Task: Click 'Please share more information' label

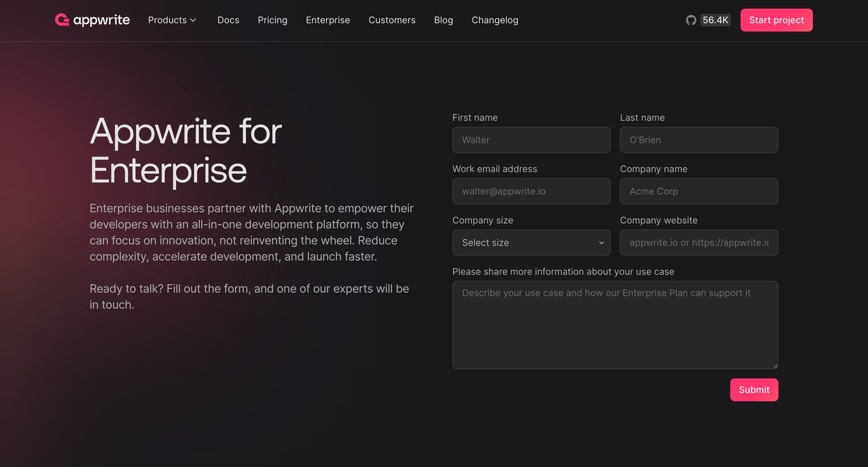Action: click(x=563, y=272)
